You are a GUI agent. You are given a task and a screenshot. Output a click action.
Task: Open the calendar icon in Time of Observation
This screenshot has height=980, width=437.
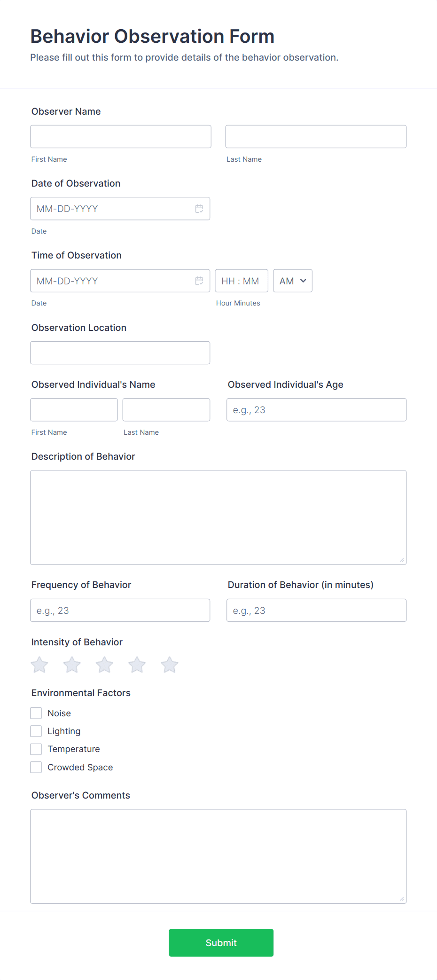(199, 281)
